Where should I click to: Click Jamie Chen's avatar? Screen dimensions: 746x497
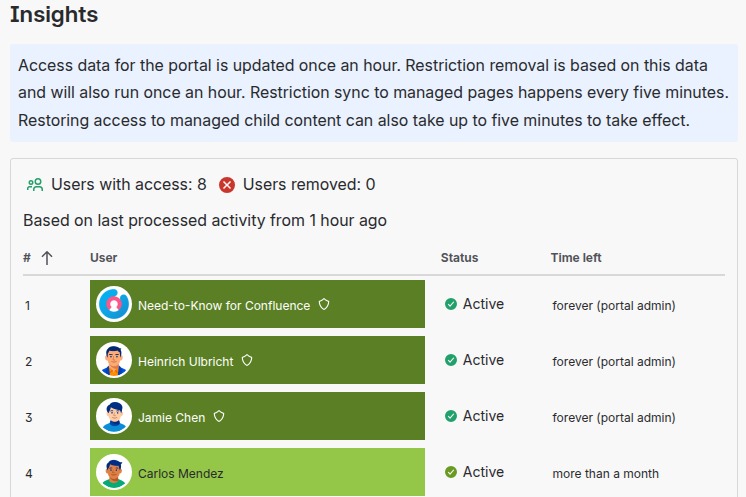(x=114, y=416)
